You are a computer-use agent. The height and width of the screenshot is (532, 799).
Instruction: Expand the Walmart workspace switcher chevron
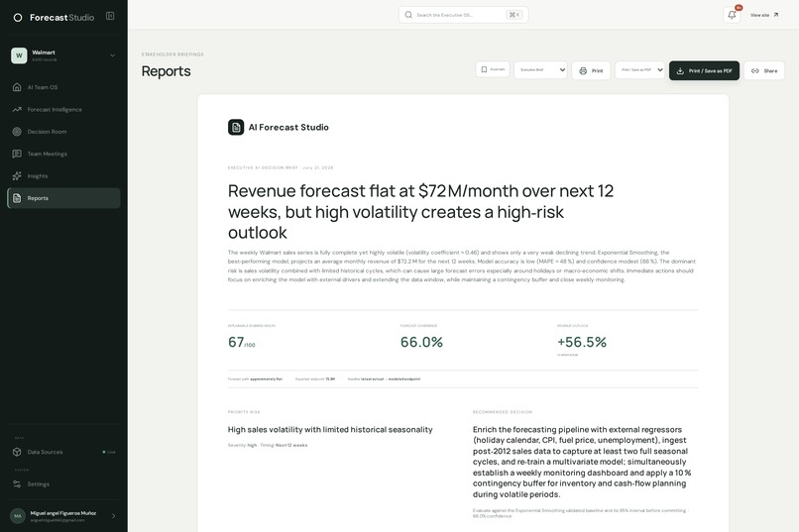[x=113, y=55]
